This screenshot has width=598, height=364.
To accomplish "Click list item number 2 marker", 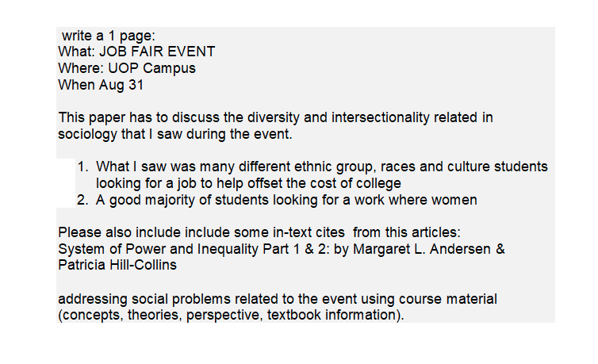I will (x=82, y=200).
